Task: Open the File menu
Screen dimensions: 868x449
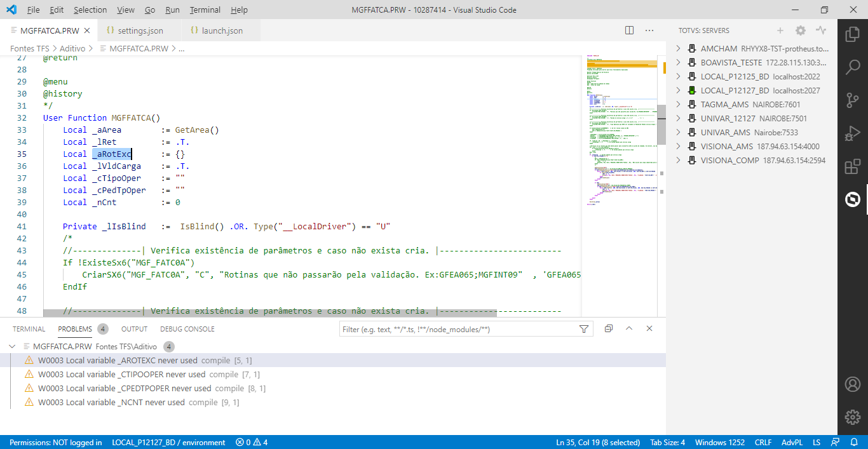Action: tap(34, 10)
